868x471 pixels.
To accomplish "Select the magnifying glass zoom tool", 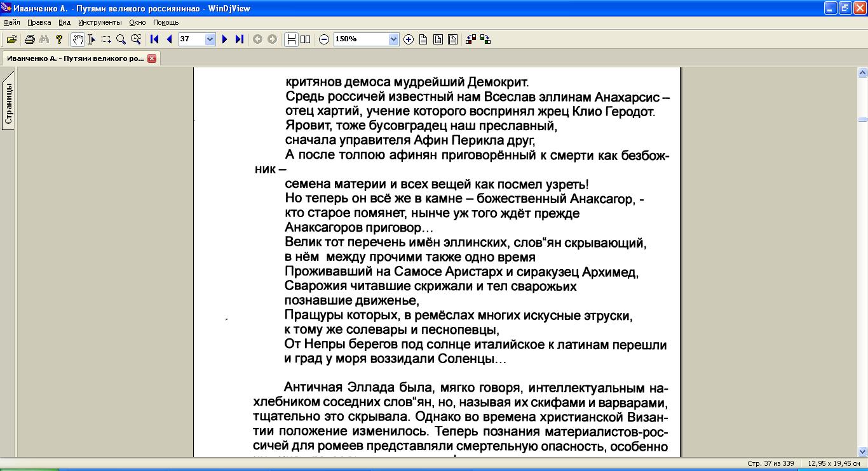I will tap(121, 39).
